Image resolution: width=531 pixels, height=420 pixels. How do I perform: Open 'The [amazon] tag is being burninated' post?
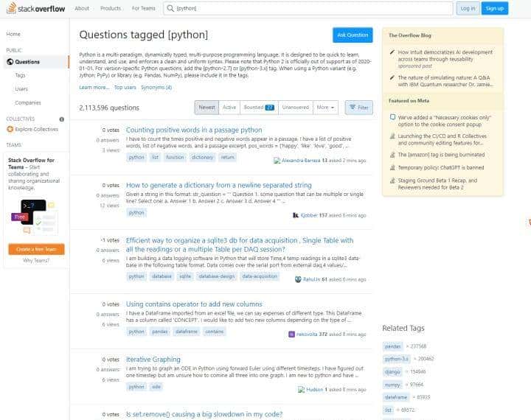tap(441, 155)
